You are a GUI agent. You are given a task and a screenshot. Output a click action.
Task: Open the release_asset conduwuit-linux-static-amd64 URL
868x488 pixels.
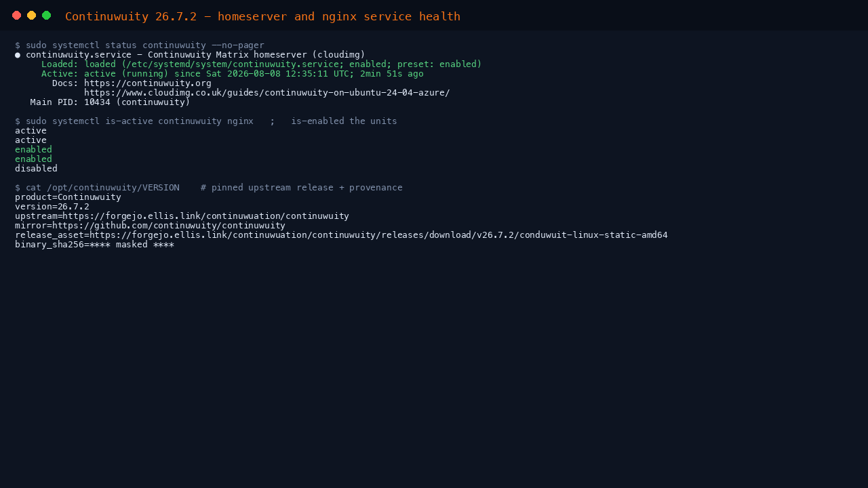click(378, 235)
